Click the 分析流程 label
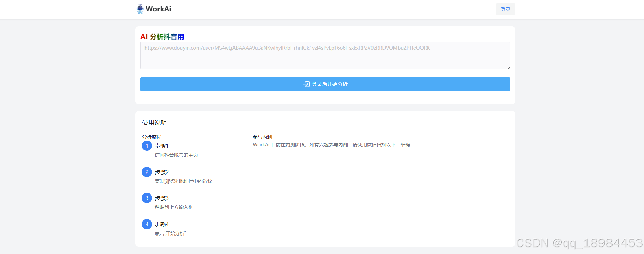The height and width of the screenshot is (254, 644). (152, 137)
